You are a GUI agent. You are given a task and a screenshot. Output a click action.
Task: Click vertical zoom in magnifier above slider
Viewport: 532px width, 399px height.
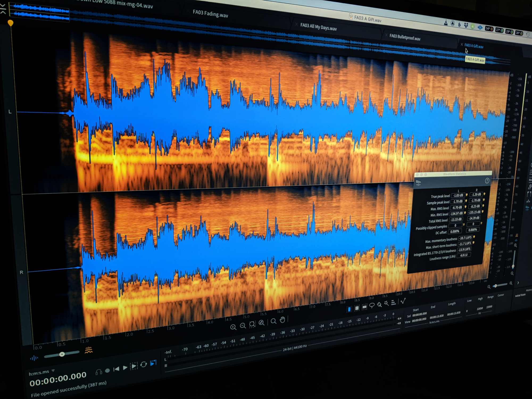tap(516, 245)
